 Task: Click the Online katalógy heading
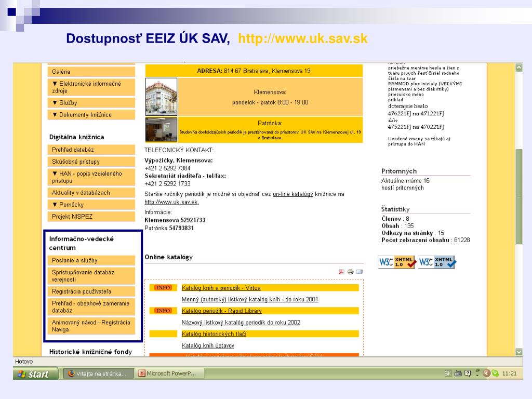point(169,257)
